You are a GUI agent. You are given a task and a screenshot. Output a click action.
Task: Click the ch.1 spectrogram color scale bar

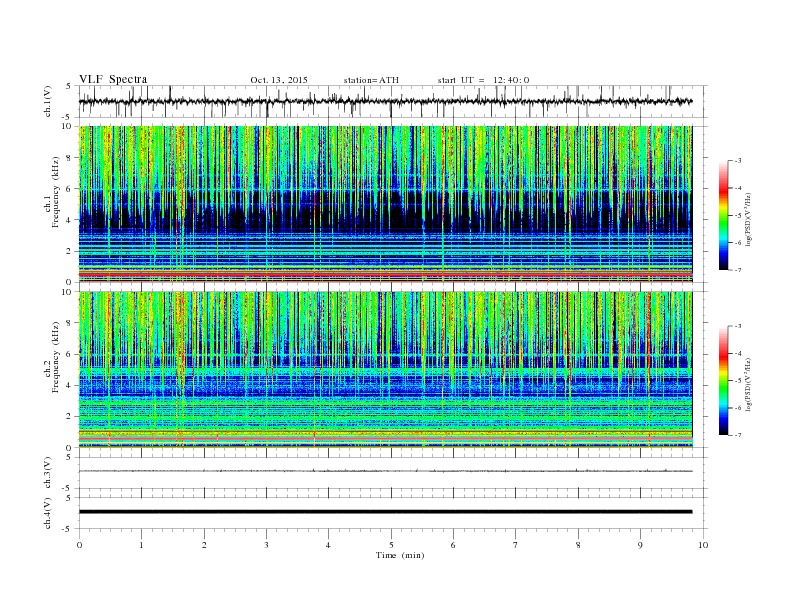pyautogui.click(x=723, y=216)
